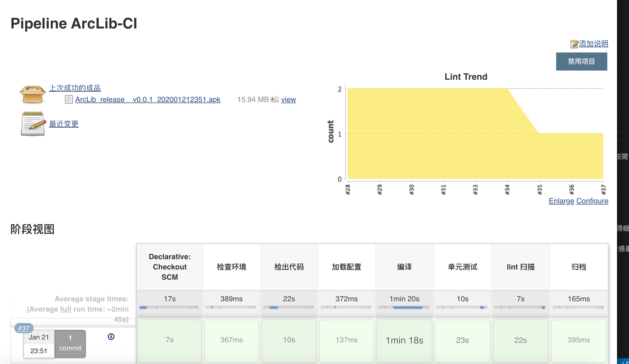Image resolution: width=629 pixels, height=364 pixels.
Task: Configure the Lint Trend chart
Action: [592, 201]
